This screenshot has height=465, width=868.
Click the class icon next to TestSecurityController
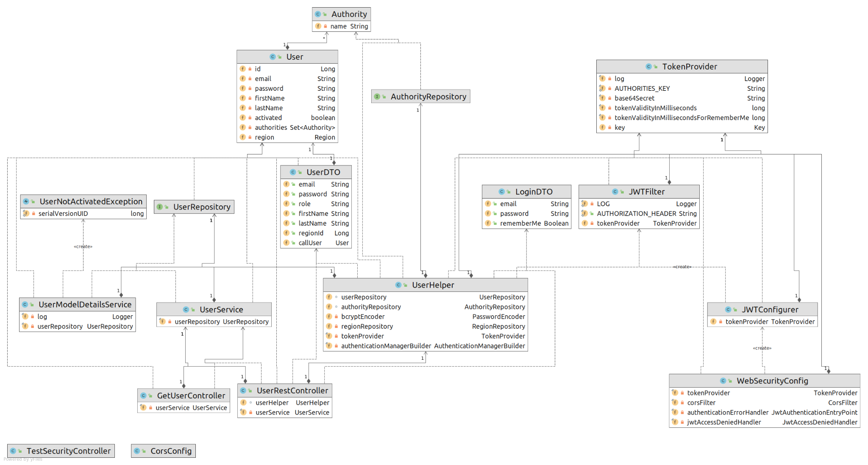click(13, 451)
